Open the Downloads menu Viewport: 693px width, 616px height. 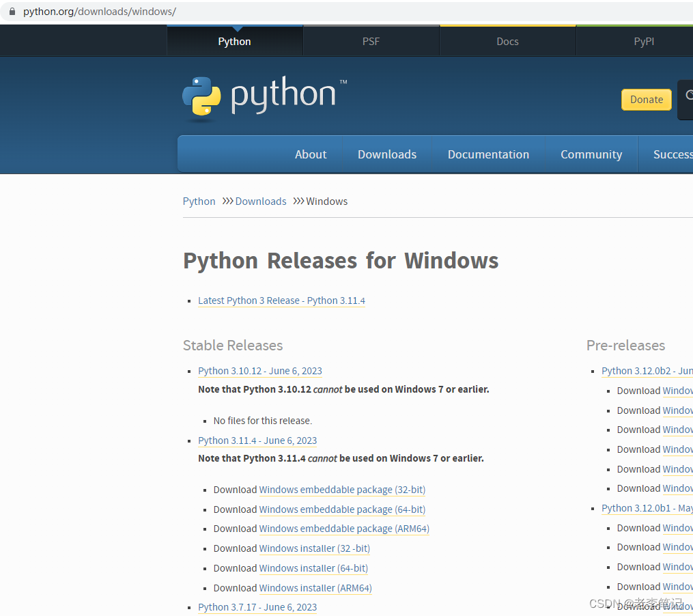[386, 154]
